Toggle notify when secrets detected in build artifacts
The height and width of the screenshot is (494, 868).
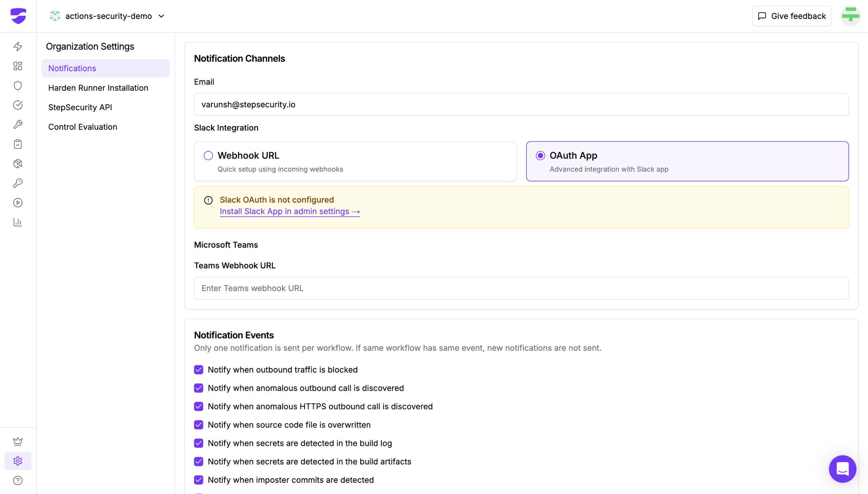pos(199,461)
